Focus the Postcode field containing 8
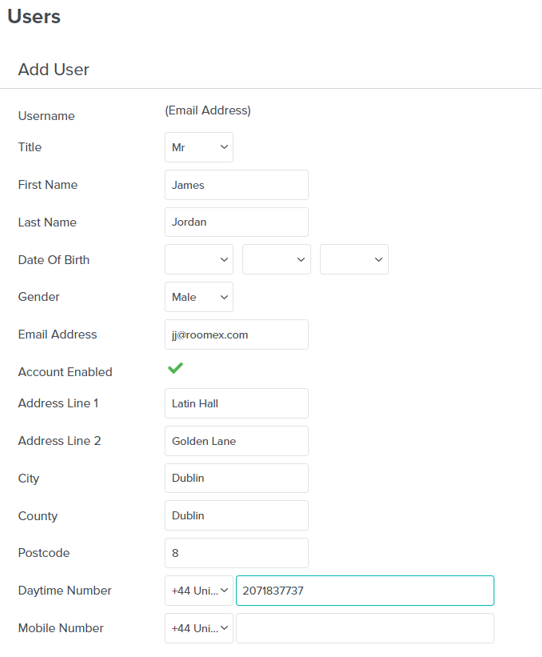The image size is (542, 657). (237, 553)
